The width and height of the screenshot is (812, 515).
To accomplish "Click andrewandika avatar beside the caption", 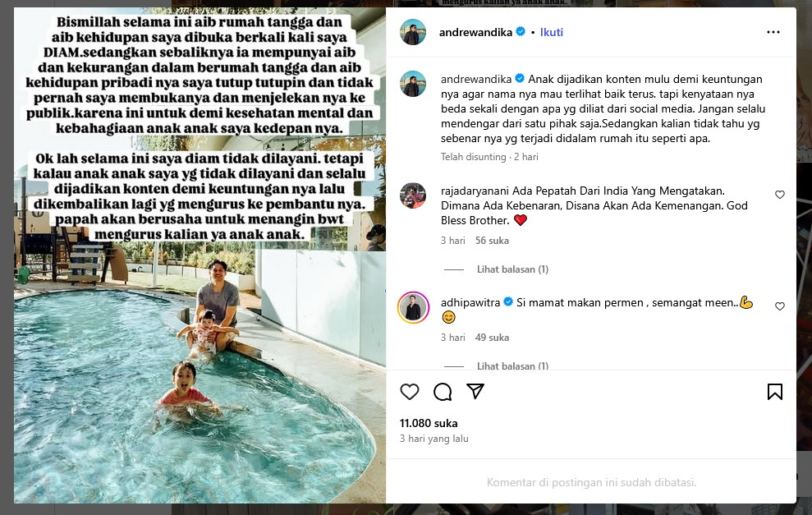I will point(413,84).
